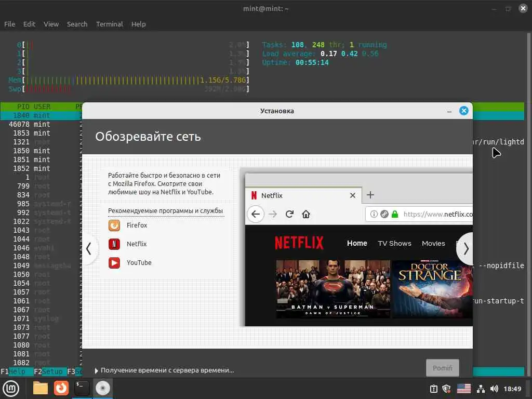Minimize the Установка installer window
532x399 pixels.
click(449, 111)
